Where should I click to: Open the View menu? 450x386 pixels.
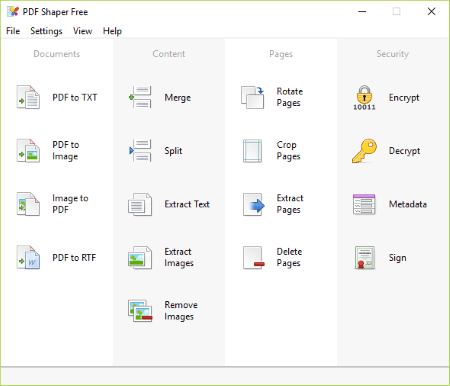point(82,31)
